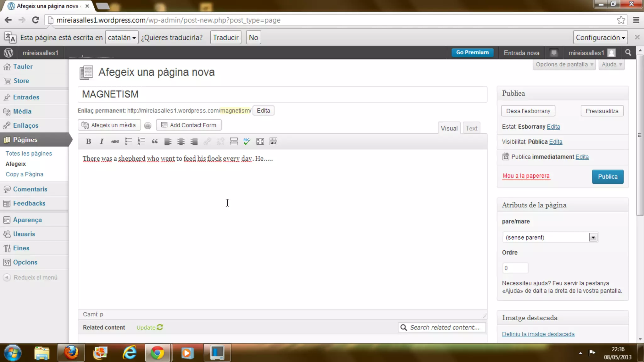Image resolution: width=644 pixels, height=362 pixels.
Task: Click Traducir in the translate bar
Action: (225, 37)
